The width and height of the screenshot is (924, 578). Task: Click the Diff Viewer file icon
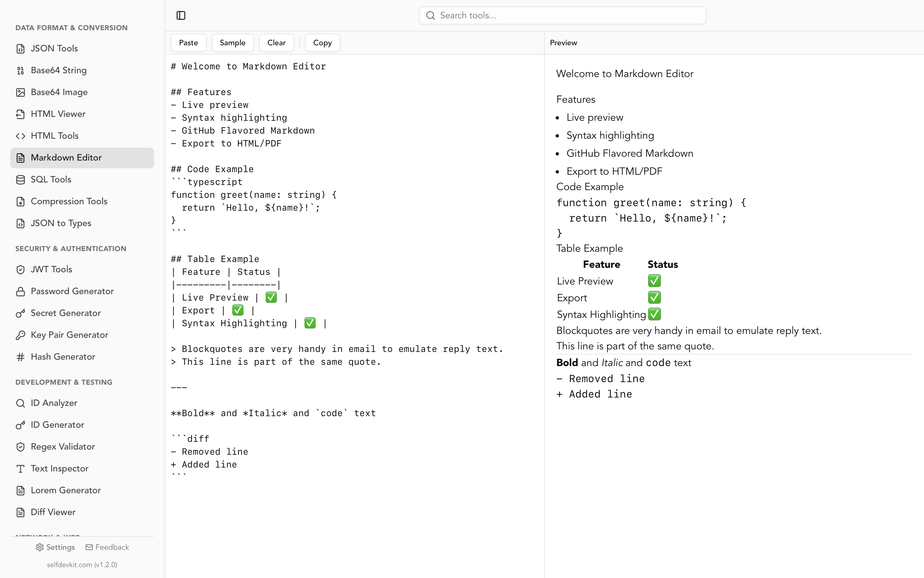21,512
